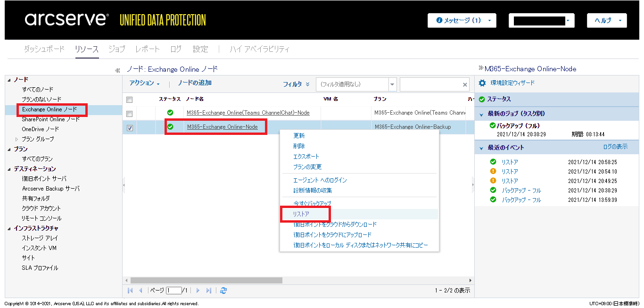Open M365-Exchange Online-Node link
The height and width of the screenshot is (308, 644).
coord(223,127)
